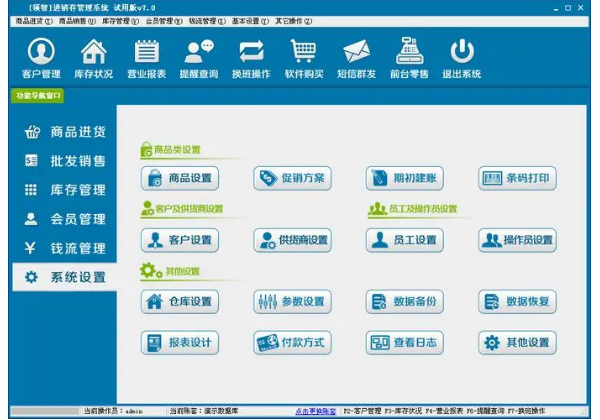Open 提醒查询 toolbar icon
This screenshot has width=600, height=420.
199,58
